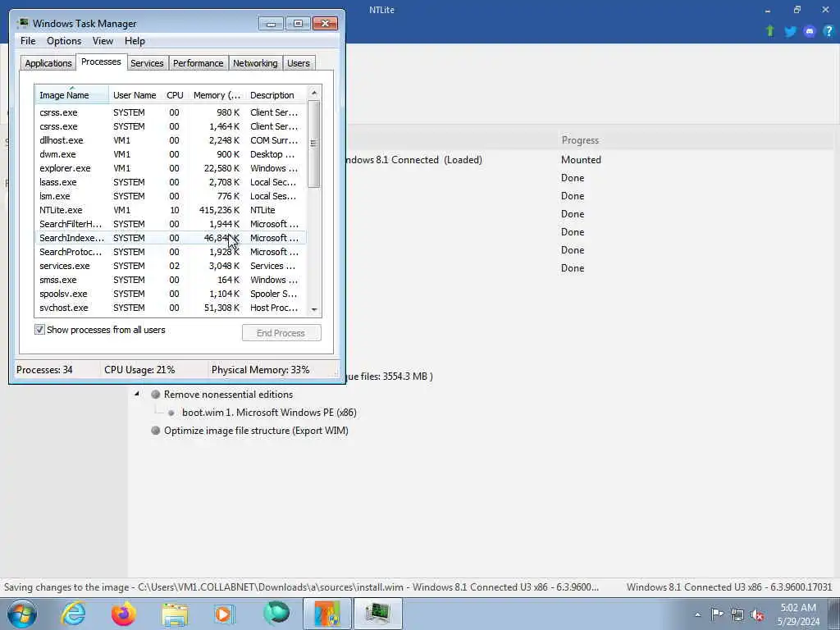The width and height of the screenshot is (840, 630).
Task: Open the Task Manager File menu
Action: [x=28, y=41]
